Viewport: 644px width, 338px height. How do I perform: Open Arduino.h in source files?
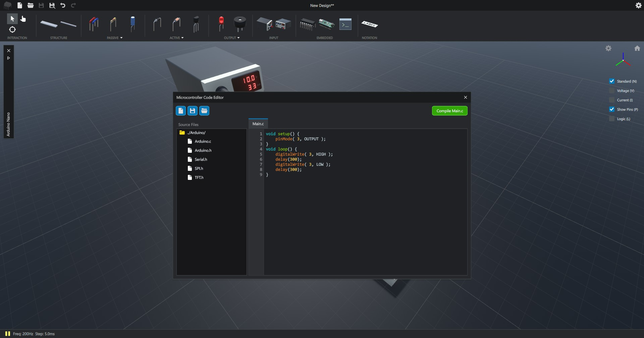coord(203,150)
